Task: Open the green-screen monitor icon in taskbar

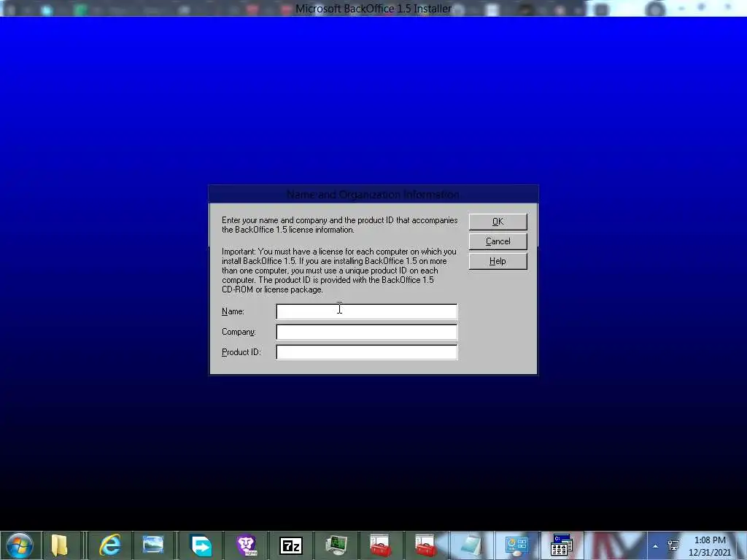Action: coord(336,545)
